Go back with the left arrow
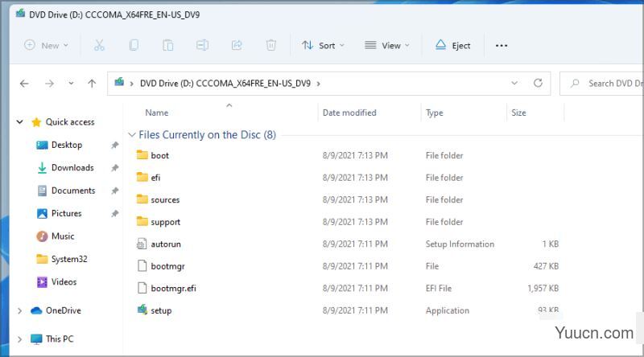The image size is (644, 357). point(24,84)
